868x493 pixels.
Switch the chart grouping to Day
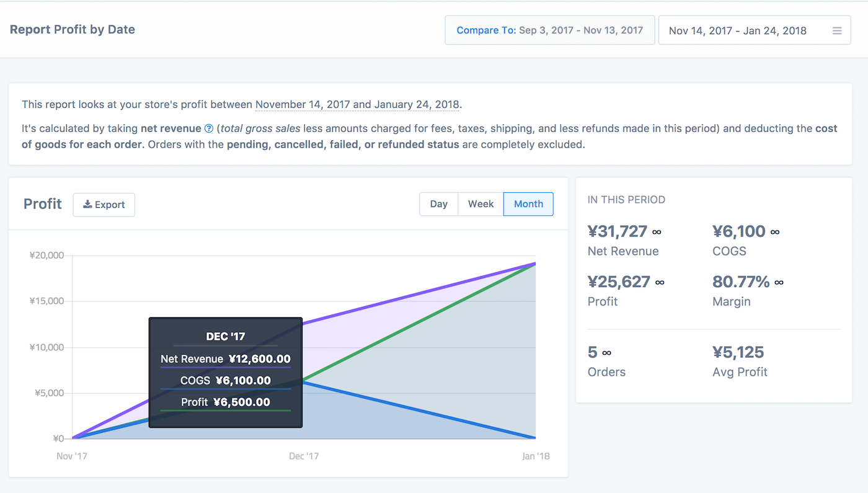click(x=438, y=204)
